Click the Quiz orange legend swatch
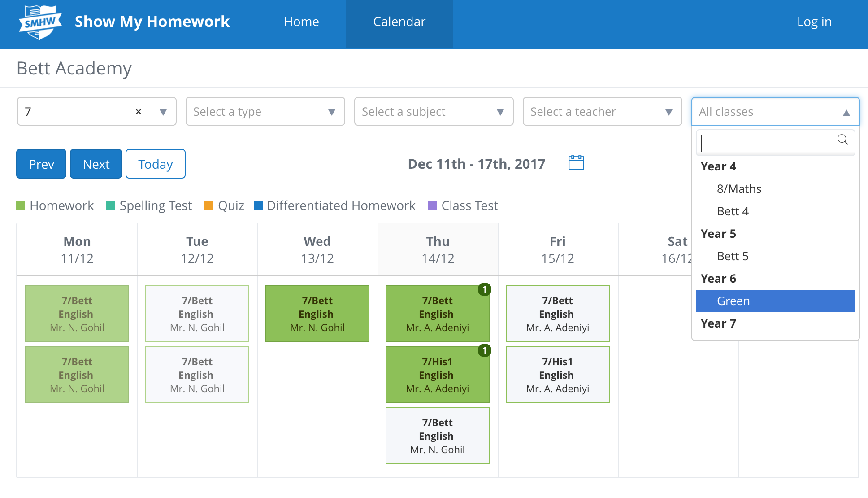 click(209, 205)
